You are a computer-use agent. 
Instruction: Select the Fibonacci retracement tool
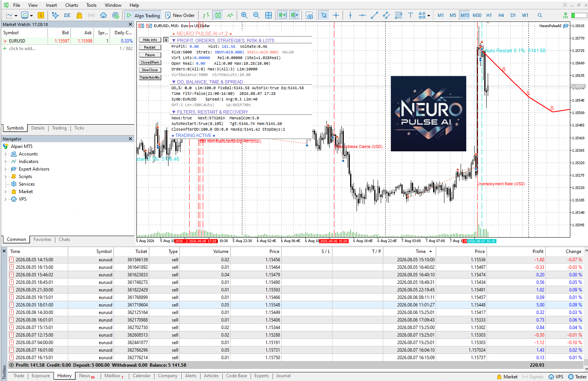[x=398, y=15]
